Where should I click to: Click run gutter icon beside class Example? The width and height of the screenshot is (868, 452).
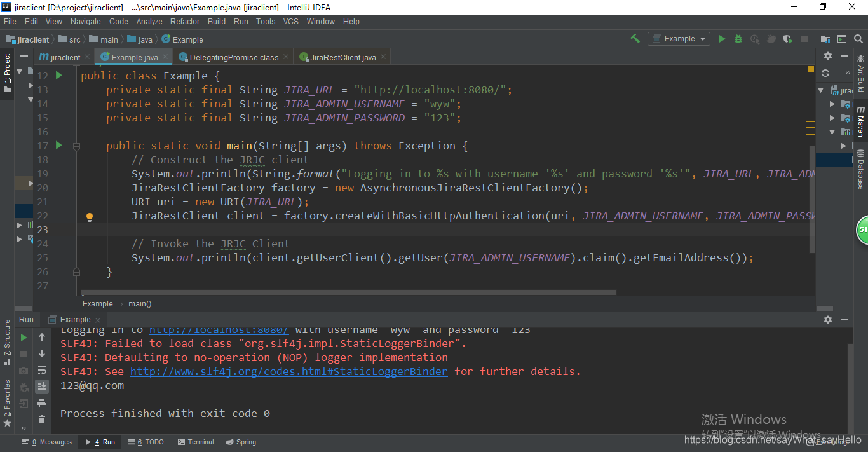point(59,76)
